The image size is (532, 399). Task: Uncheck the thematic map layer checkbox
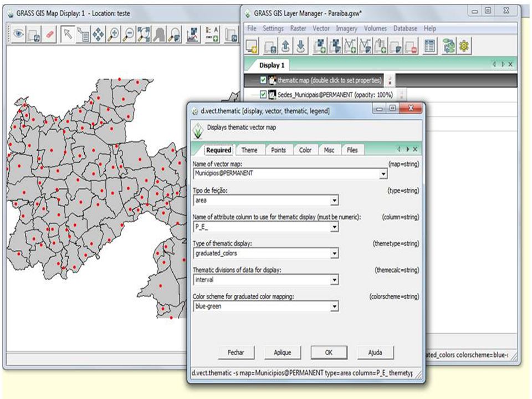pos(263,80)
